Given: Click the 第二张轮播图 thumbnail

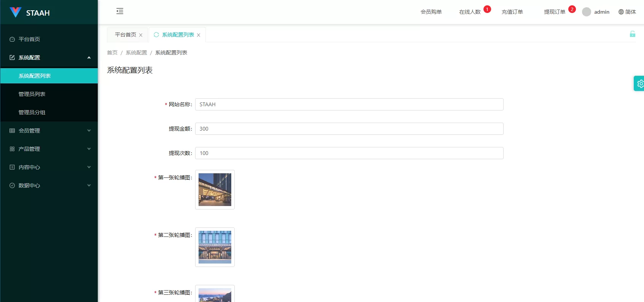Looking at the screenshot, I should (215, 247).
